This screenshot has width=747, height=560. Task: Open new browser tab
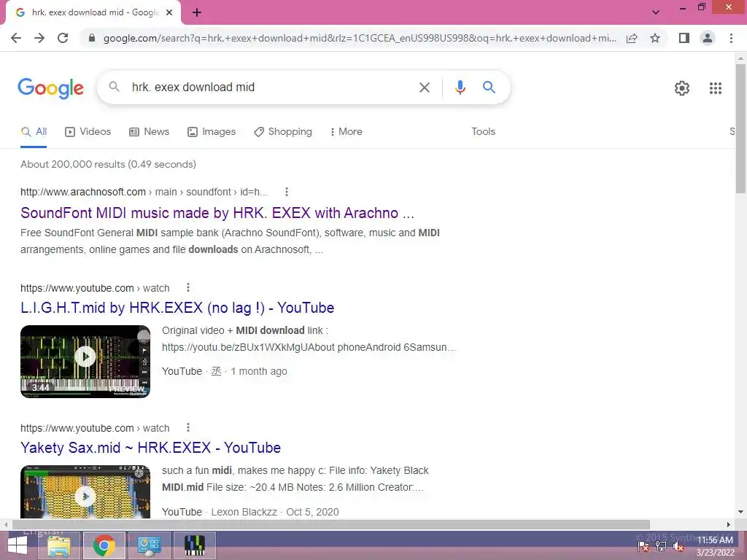click(197, 13)
